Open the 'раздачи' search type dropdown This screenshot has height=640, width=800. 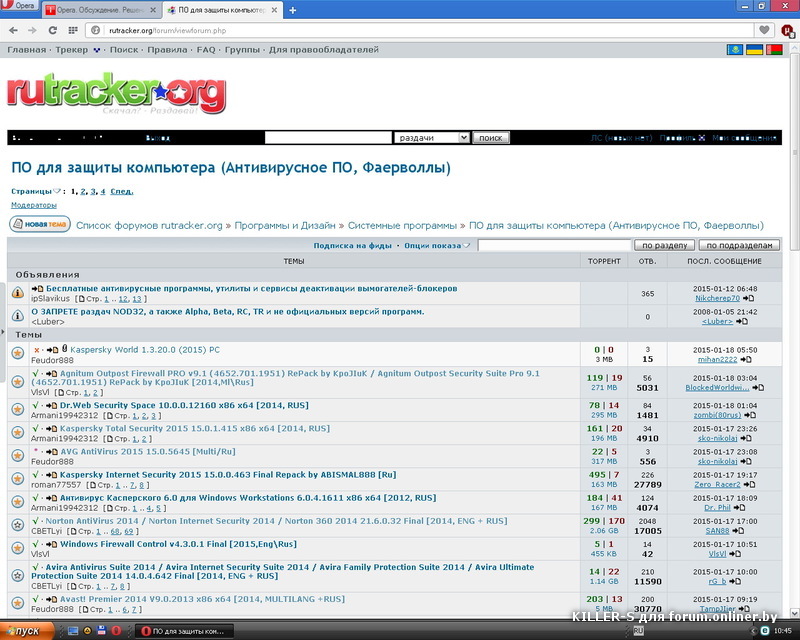(x=431, y=138)
